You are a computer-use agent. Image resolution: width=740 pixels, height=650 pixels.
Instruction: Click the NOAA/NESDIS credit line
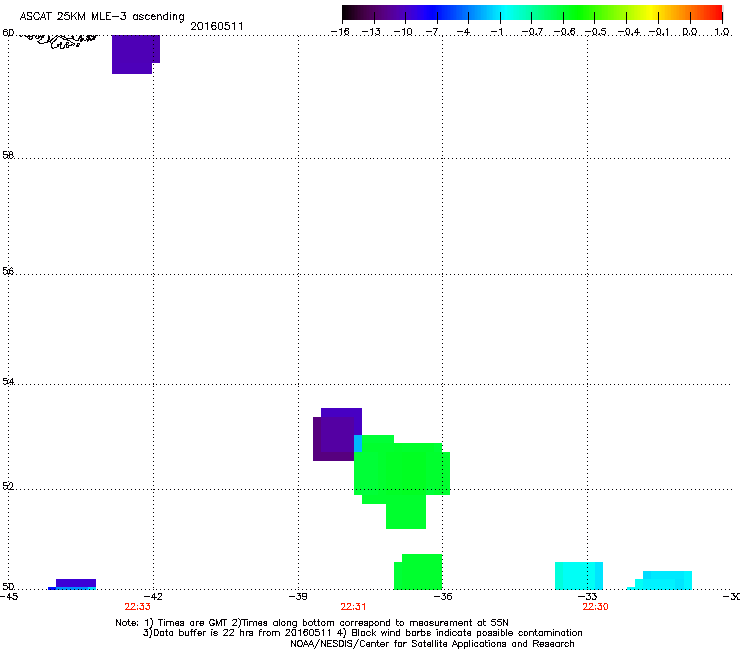432,644
